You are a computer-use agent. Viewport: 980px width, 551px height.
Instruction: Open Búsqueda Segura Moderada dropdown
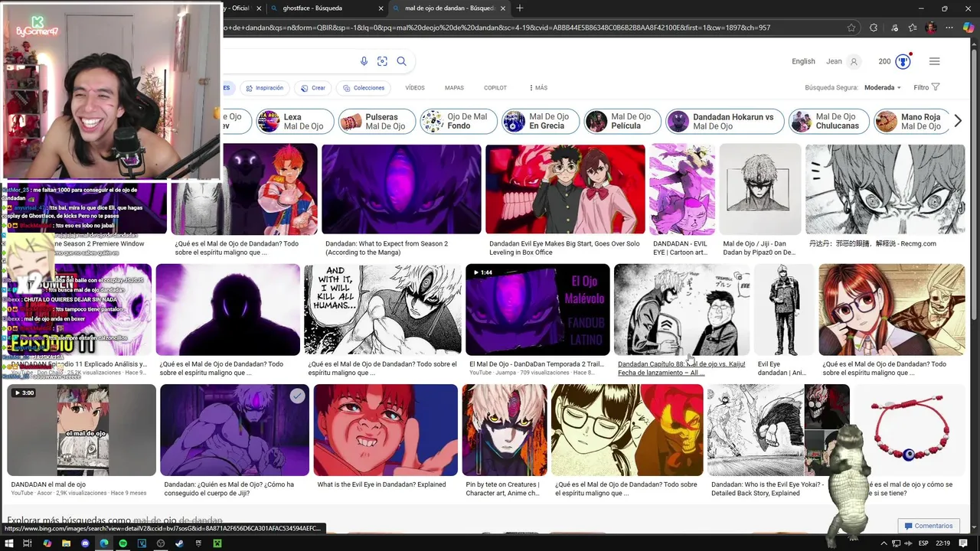pos(883,87)
